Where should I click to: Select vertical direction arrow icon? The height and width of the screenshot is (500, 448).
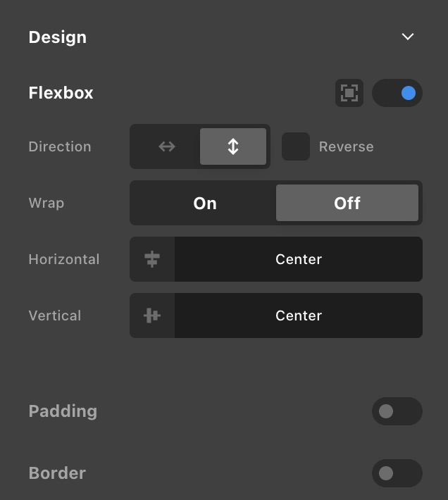(x=233, y=146)
